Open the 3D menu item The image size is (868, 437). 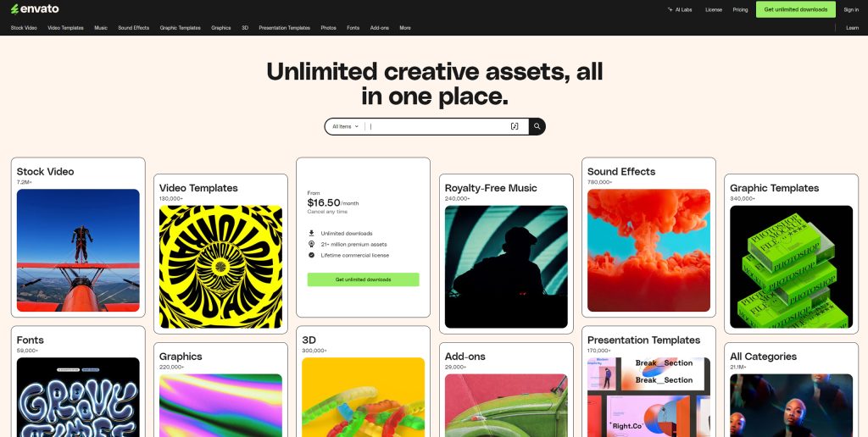pos(245,28)
